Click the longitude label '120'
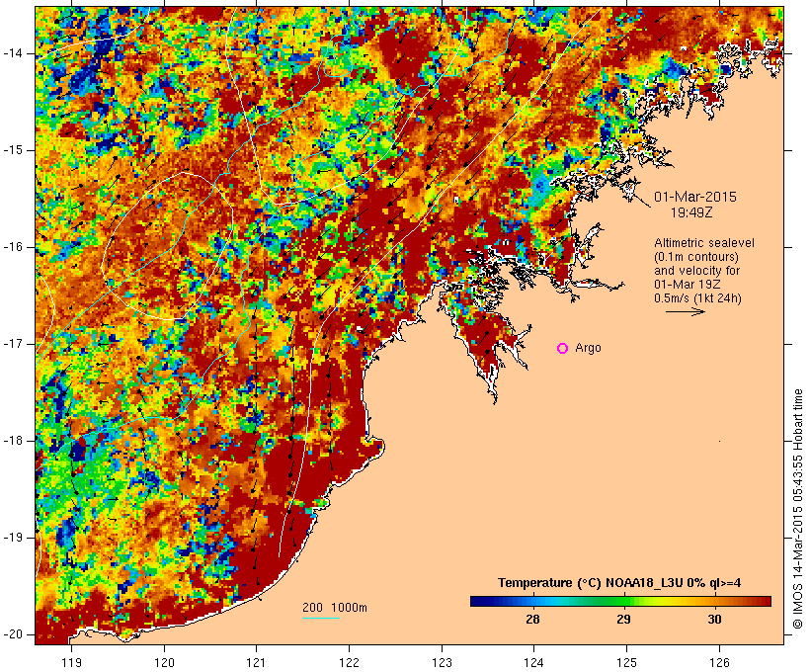The image size is (810, 672). pyautogui.click(x=164, y=663)
